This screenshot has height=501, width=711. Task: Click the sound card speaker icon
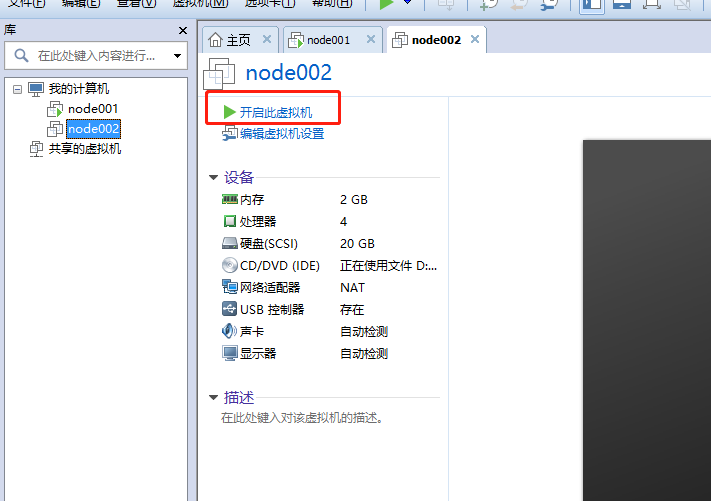click(230, 331)
